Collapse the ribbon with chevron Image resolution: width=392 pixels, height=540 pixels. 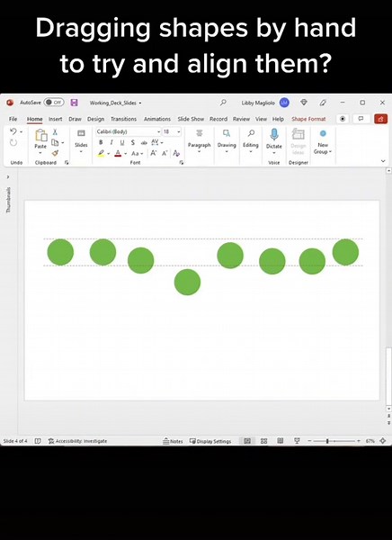(x=383, y=161)
